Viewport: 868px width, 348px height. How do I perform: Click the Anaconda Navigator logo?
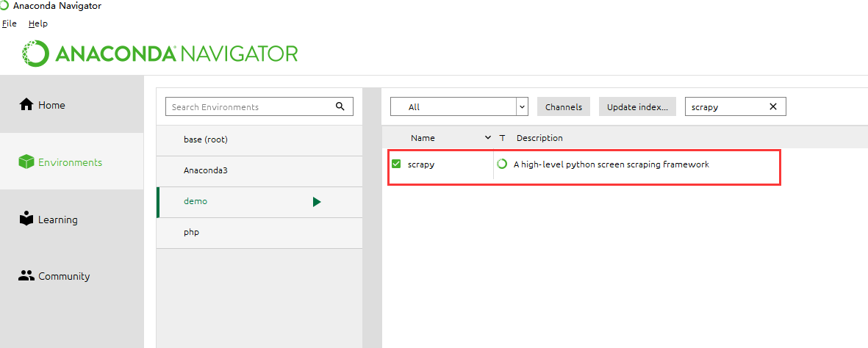pos(159,54)
